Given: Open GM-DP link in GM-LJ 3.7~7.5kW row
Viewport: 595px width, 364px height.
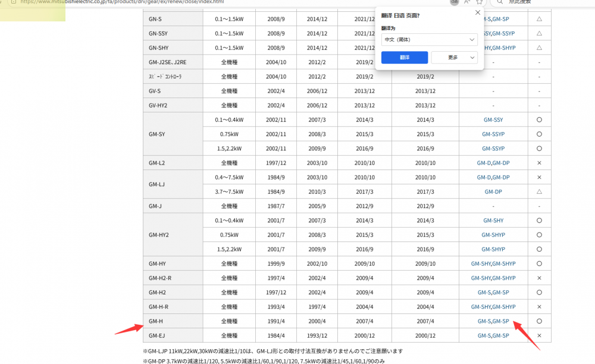Looking at the screenshot, I should [493, 192].
